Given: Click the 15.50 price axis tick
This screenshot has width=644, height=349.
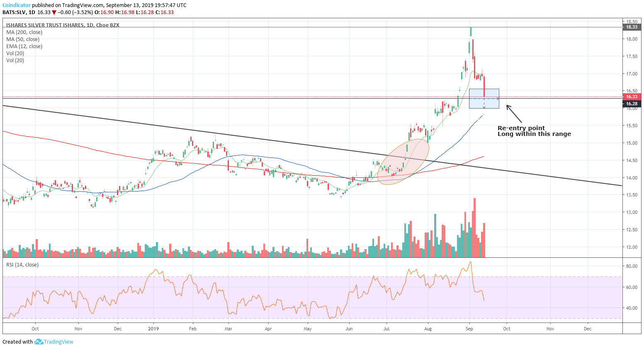Looking at the screenshot, I should pos(632,126).
